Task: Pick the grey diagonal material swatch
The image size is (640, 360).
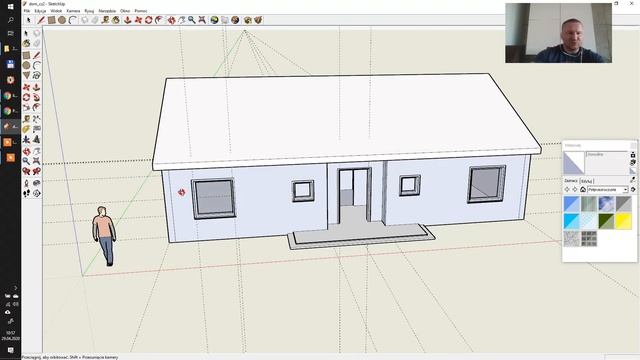Action: click(623, 204)
